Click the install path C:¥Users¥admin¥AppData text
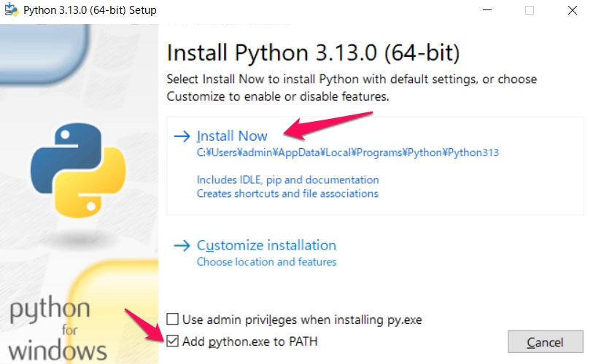The height and width of the screenshot is (364, 593). 347,152
